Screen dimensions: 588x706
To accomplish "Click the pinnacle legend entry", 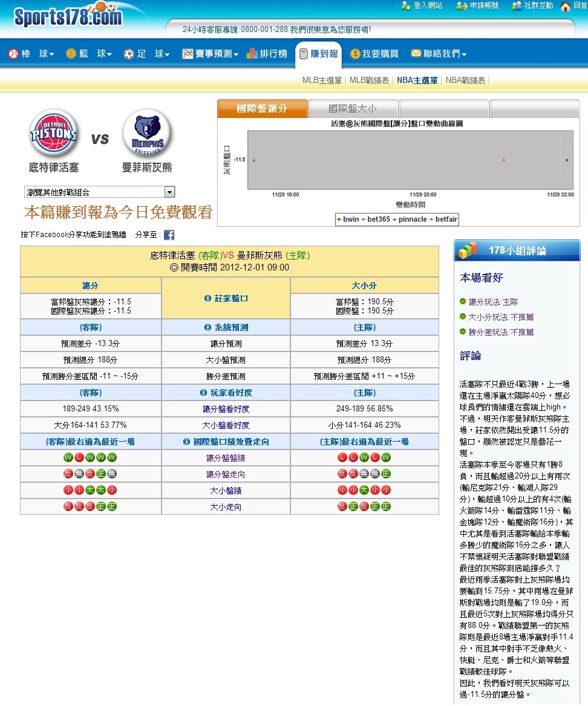I will click(410, 219).
